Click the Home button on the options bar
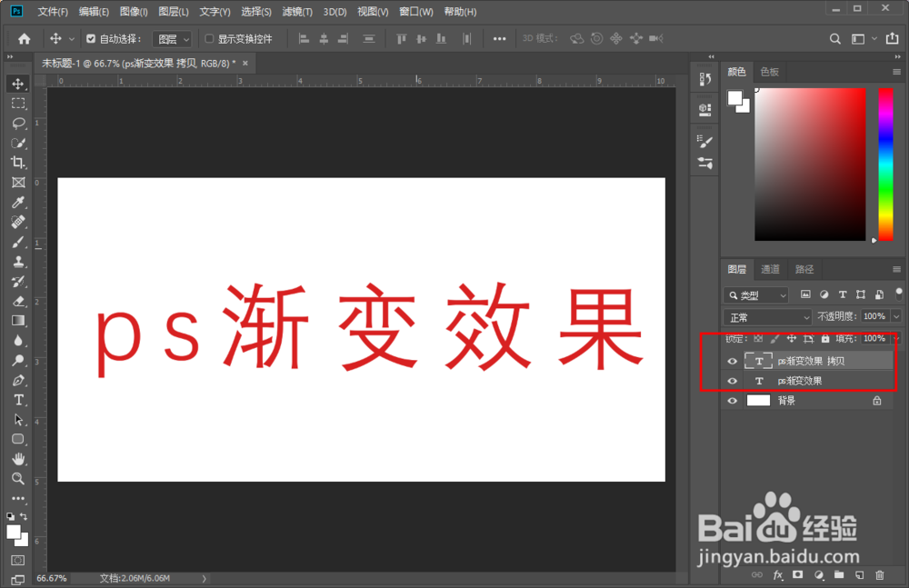 [x=24, y=38]
